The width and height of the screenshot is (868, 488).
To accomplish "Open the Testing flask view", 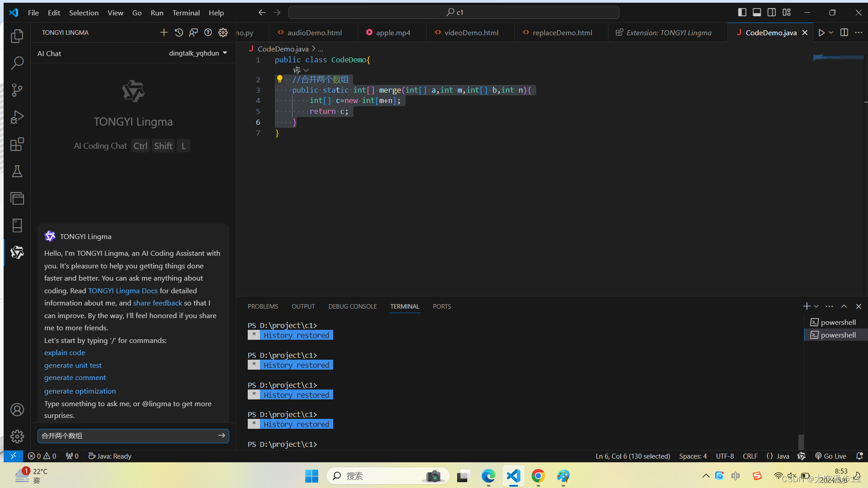I will coord(17,171).
